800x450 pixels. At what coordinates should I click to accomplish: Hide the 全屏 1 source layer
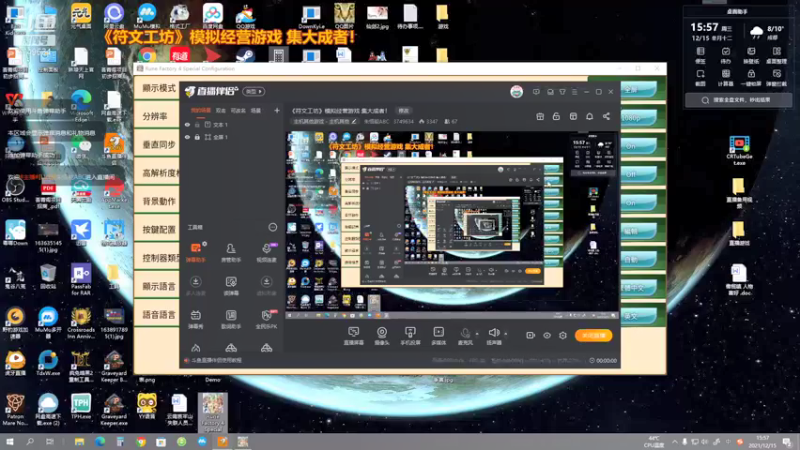coord(187,137)
